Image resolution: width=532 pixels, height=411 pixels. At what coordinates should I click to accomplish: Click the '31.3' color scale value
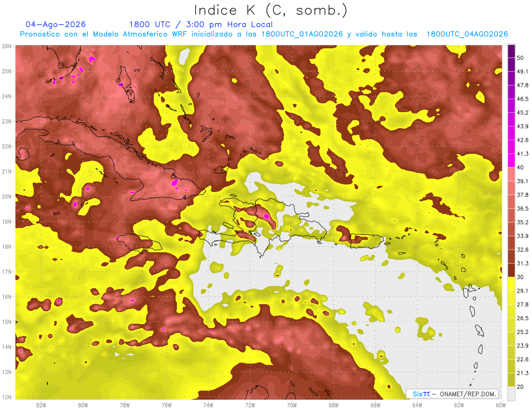point(523,263)
